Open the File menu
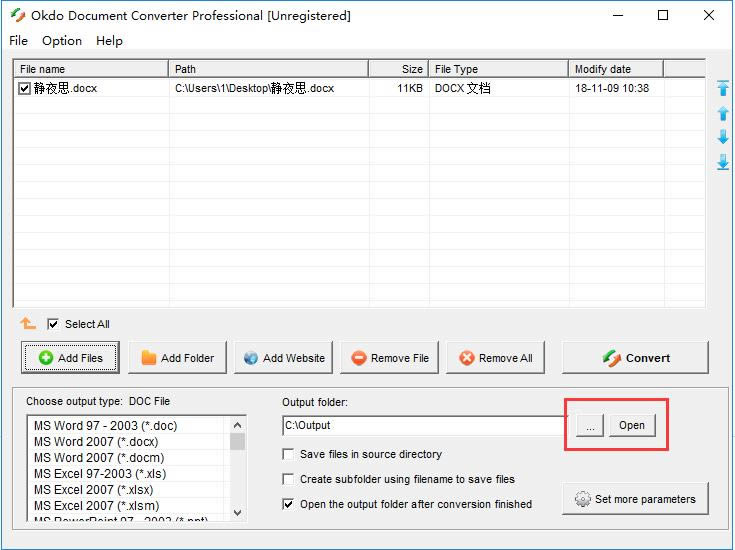The image size is (735, 550). [19, 41]
